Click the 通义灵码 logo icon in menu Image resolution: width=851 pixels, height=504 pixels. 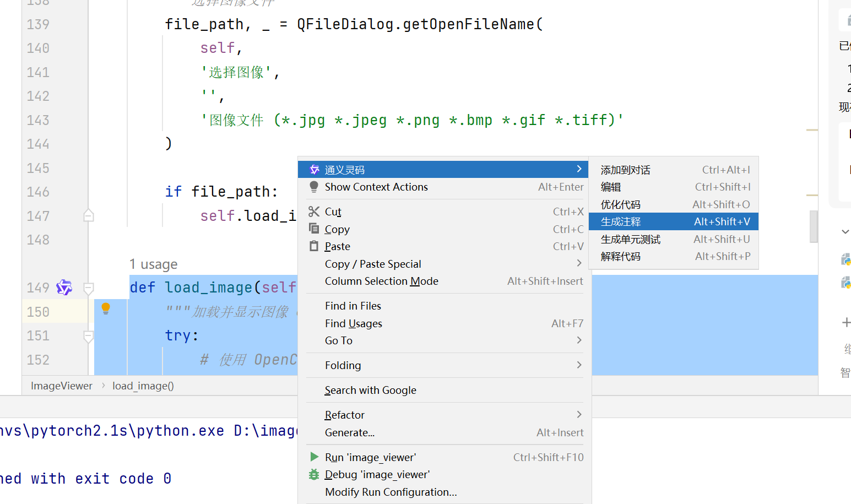click(314, 170)
